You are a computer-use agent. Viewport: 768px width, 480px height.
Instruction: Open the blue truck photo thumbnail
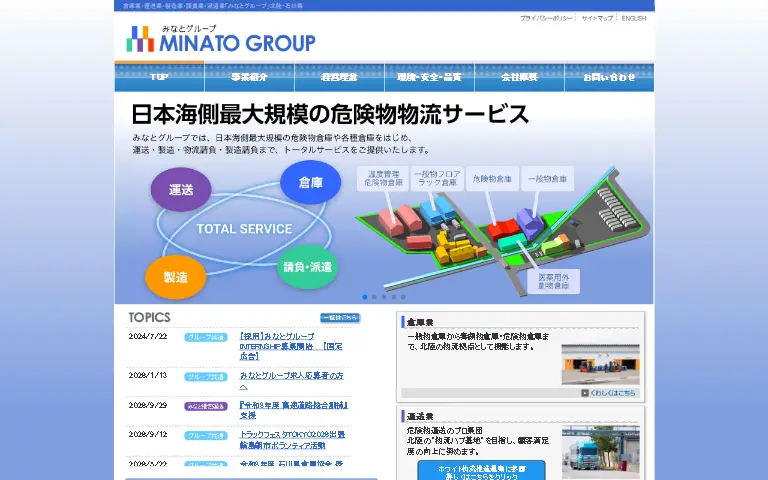tap(600, 452)
